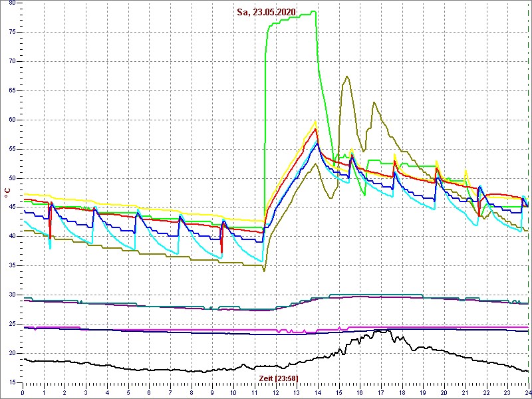Select the y-axis value 45

point(11,207)
